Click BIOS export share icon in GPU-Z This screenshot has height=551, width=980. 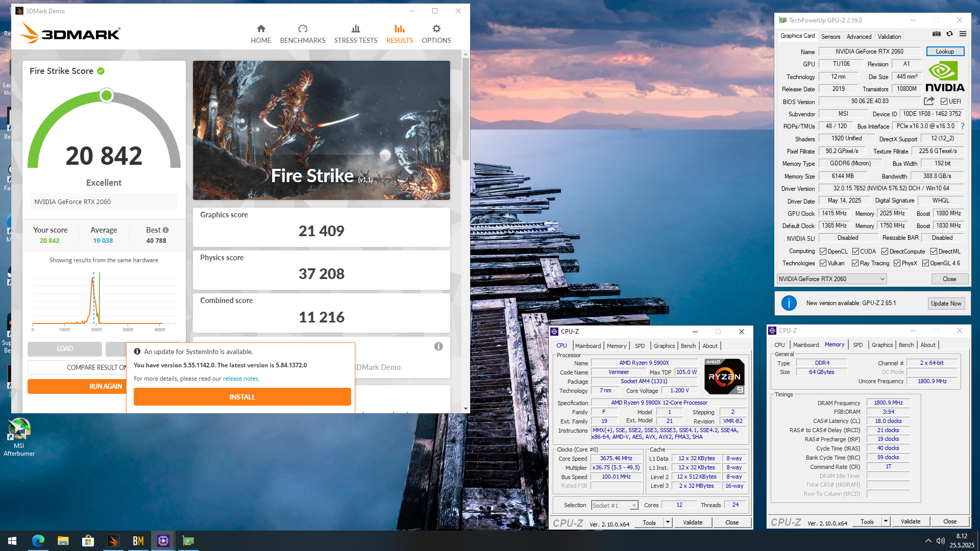(x=929, y=101)
